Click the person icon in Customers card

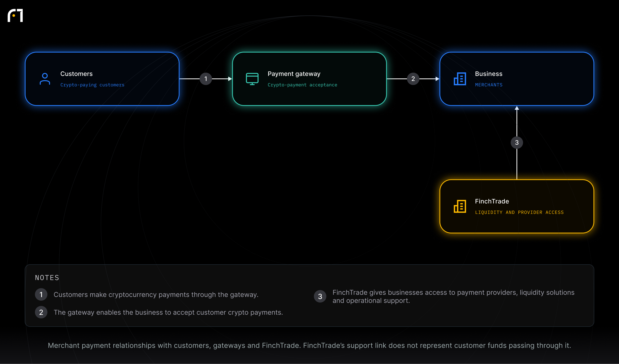click(45, 79)
